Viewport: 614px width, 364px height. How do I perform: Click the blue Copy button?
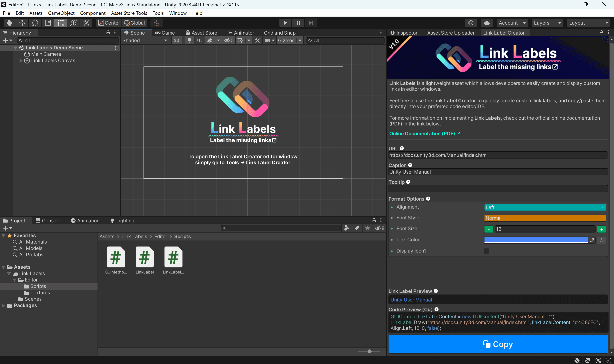(x=498, y=344)
